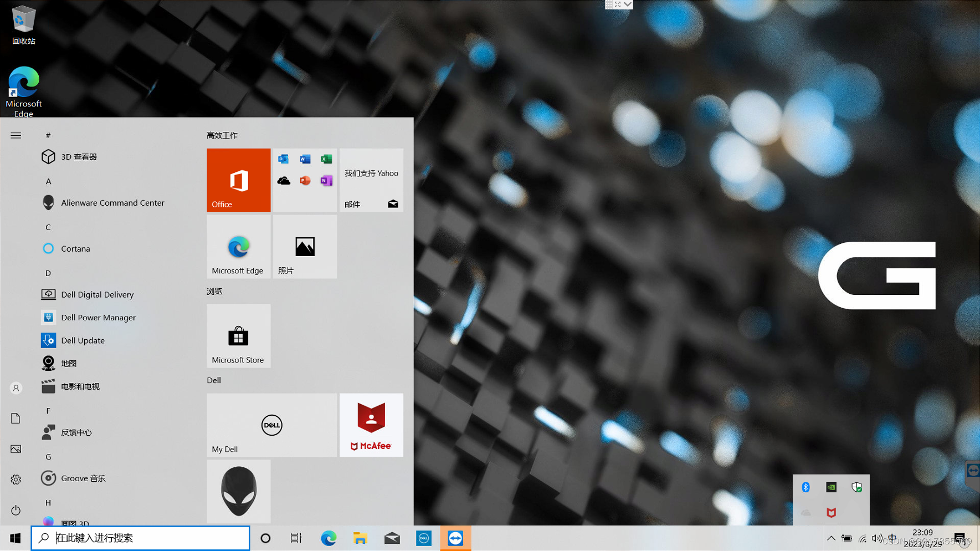Open Settings gear in the Start menu rail

click(16, 479)
